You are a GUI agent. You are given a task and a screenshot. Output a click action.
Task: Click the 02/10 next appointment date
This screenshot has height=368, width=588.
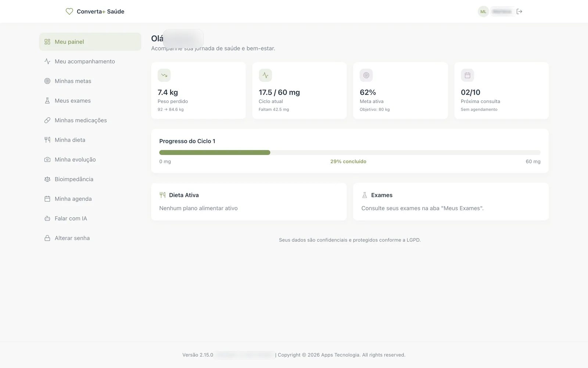click(470, 92)
